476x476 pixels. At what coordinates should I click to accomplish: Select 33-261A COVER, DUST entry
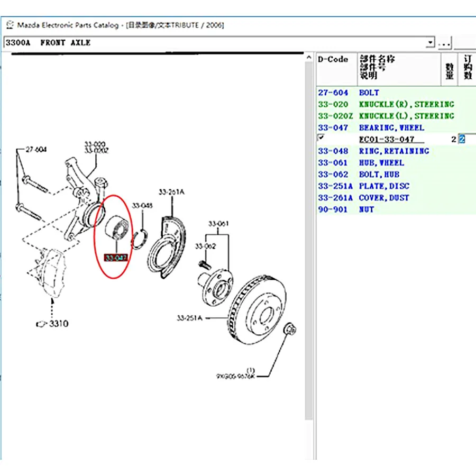coord(383,197)
